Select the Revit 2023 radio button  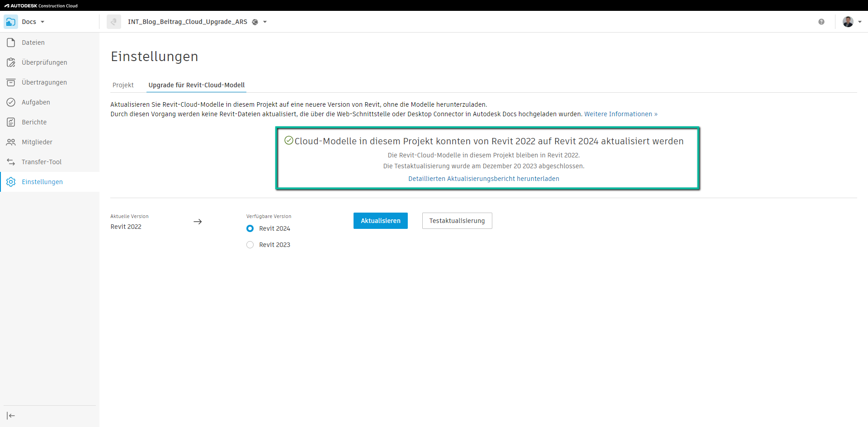point(250,245)
